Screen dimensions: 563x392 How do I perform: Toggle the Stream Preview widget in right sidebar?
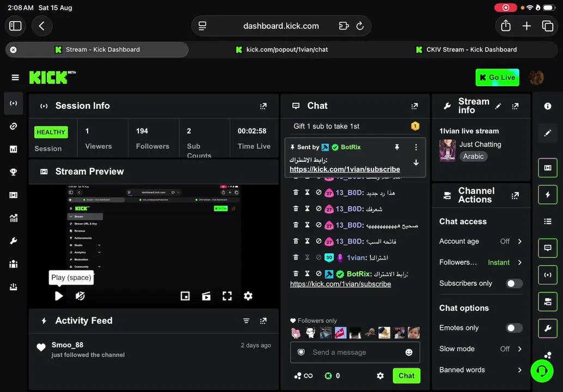point(548,168)
